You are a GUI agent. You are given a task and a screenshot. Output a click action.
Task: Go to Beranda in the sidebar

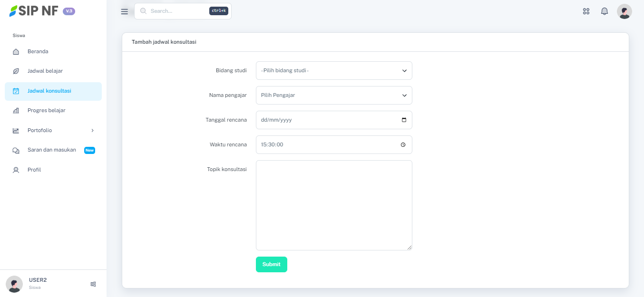(38, 52)
